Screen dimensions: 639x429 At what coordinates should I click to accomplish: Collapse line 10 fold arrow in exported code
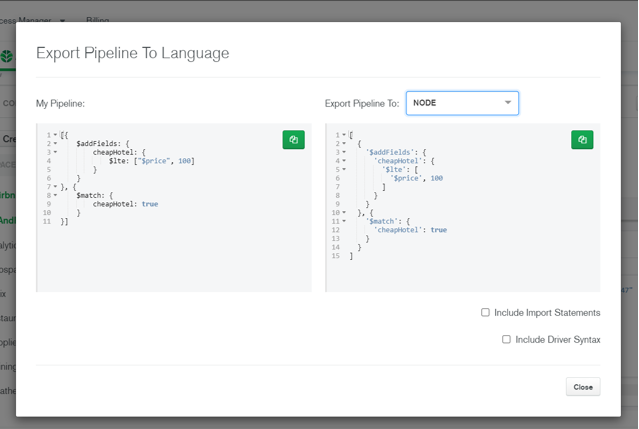pyautogui.click(x=344, y=213)
